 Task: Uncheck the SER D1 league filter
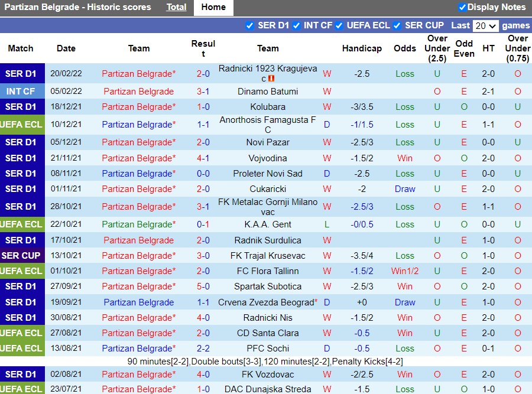249,25
